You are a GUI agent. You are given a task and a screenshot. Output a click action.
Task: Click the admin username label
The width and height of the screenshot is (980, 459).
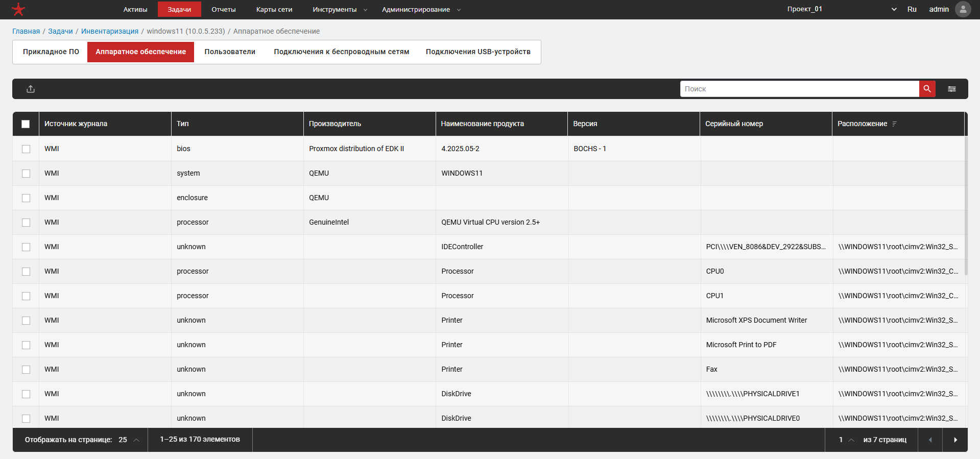click(x=939, y=9)
